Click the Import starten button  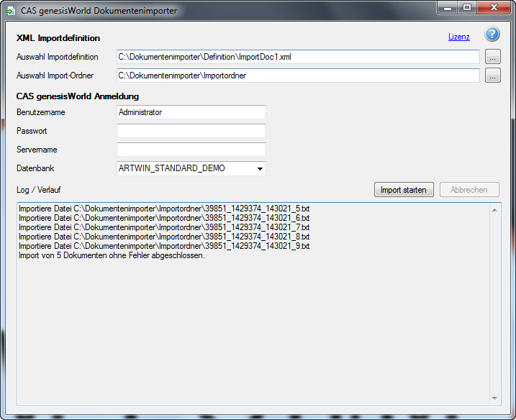pyautogui.click(x=404, y=190)
